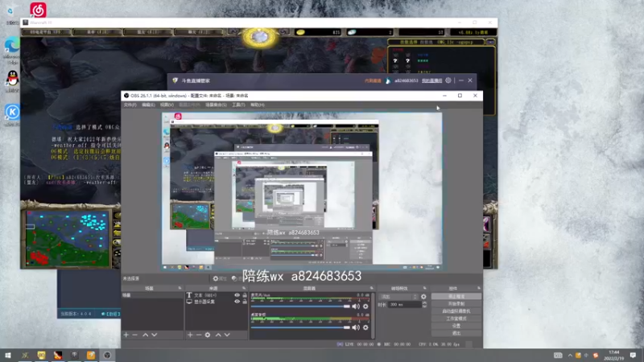This screenshot has height=362, width=644.
Task: Open NetEase Cloud Music desktop icon
Action: (38, 10)
